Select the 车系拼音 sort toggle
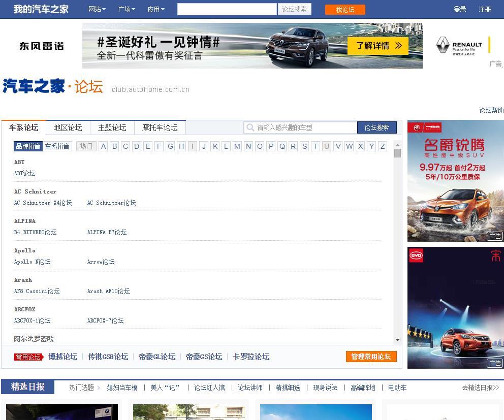 [x=57, y=146]
